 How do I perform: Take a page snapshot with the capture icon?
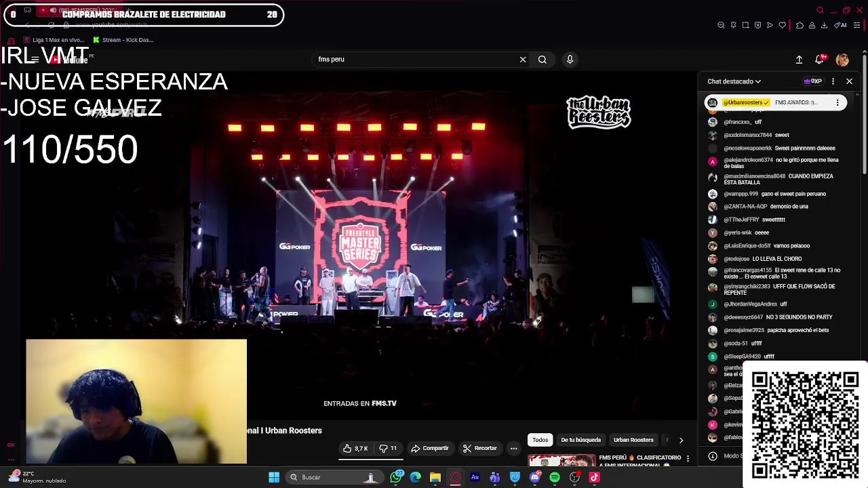coord(745,25)
